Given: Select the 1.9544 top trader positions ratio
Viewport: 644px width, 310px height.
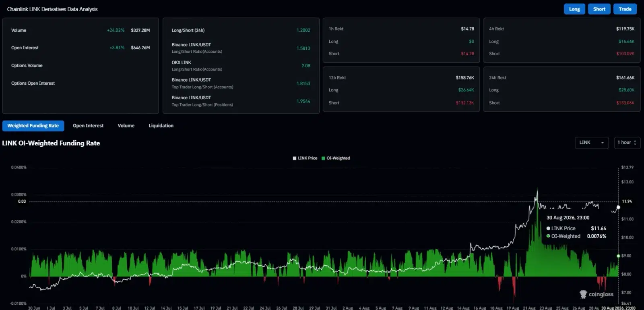Looking at the screenshot, I should (x=303, y=101).
